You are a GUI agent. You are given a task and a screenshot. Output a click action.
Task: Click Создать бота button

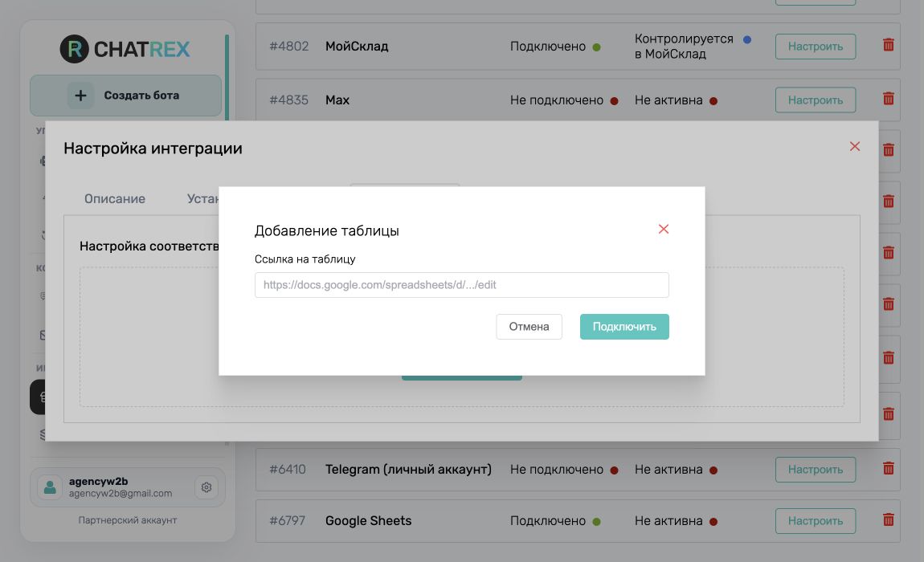coord(125,96)
